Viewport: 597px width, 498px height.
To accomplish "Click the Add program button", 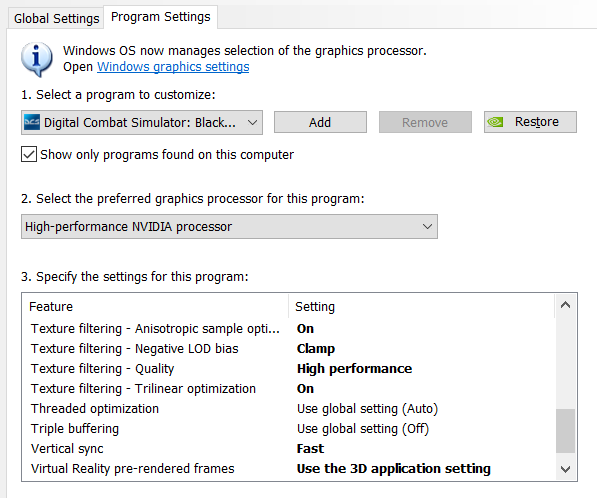I will [320, 122].
